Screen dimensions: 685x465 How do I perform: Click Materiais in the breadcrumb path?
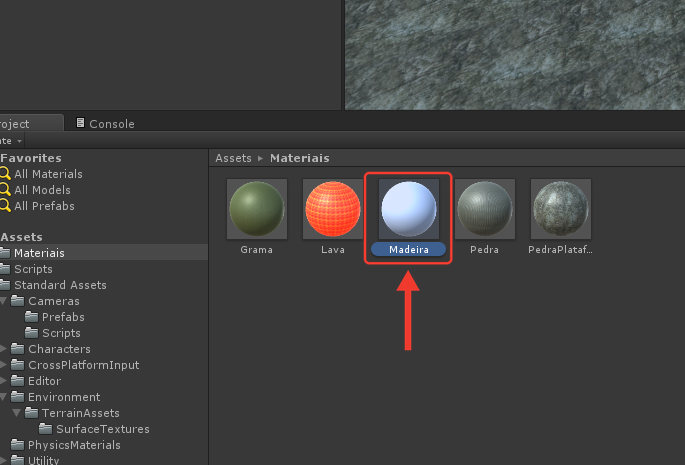point(300,158)
